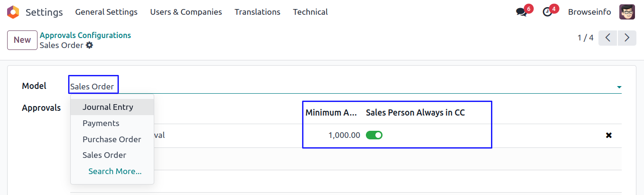Screen dimensions: 644x195
Task: Open the General Settings menu
Action: pos(106,12)
